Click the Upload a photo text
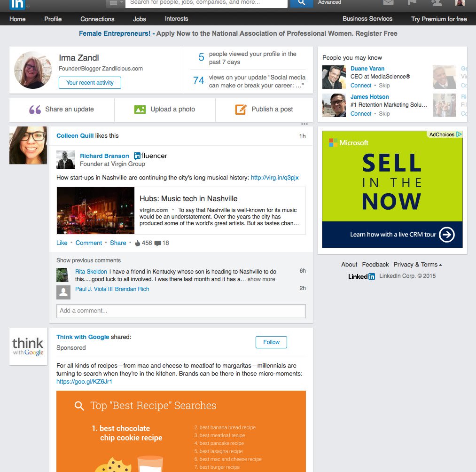The height and width of the screenshot is (472, 476). click(173, 110)
